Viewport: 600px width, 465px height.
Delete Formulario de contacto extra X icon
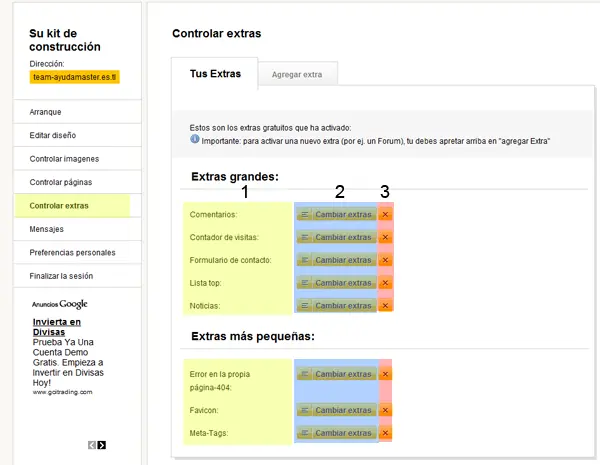click(385, 260)
